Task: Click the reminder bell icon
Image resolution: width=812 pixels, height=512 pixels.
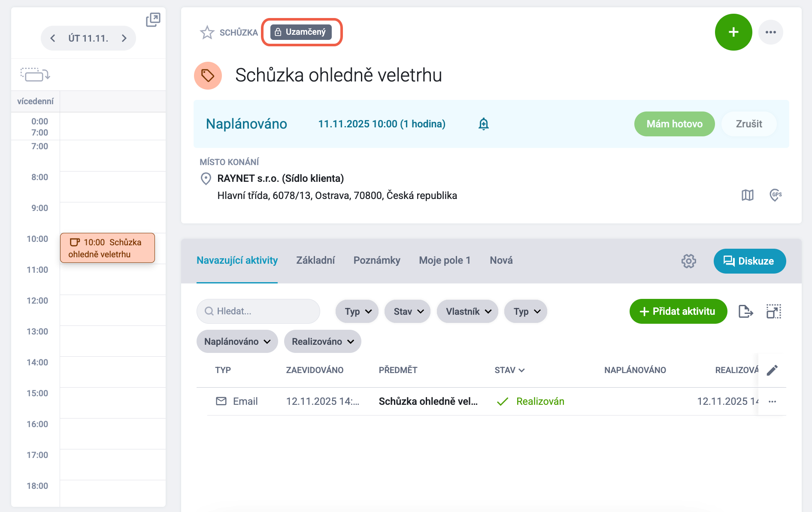Action: click(484, 124)
